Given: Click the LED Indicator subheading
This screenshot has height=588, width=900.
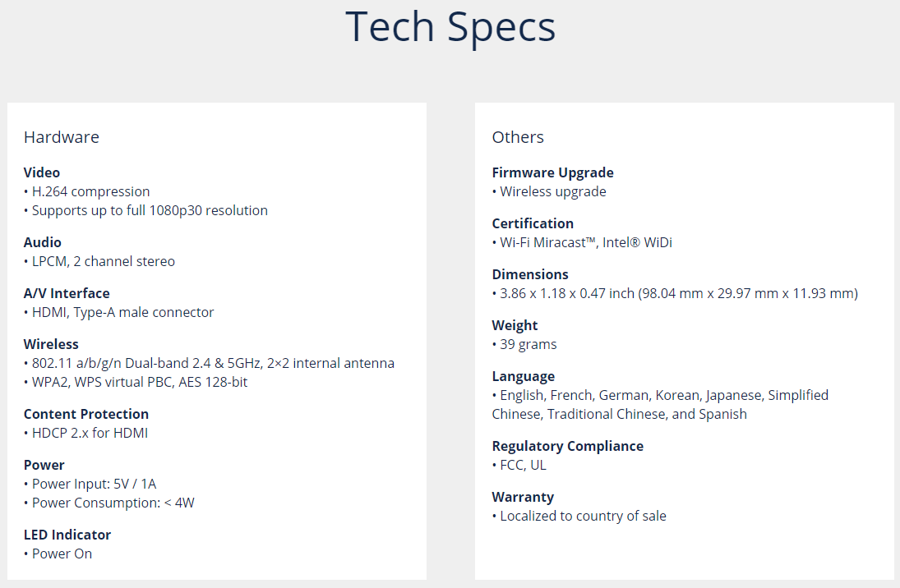Looking at the screenshot, I should pyautogui.click(x=67, y=535).
